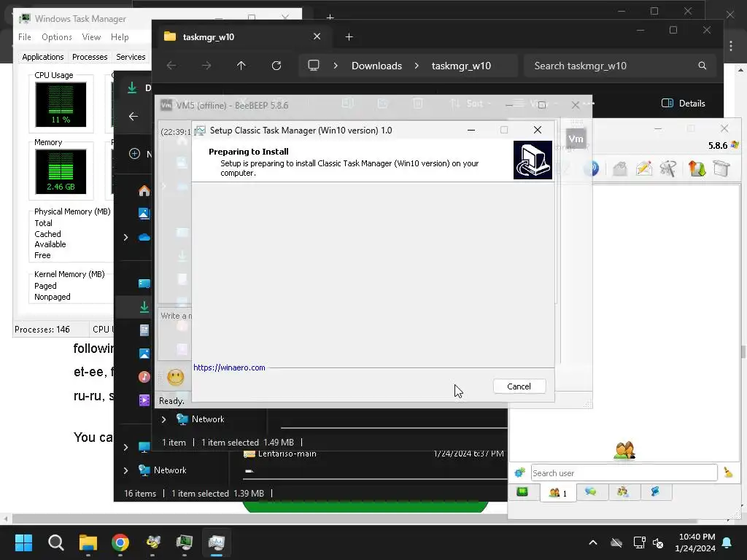
Task: Add a new Explorer tab
Action: click(x=349, y=36)
